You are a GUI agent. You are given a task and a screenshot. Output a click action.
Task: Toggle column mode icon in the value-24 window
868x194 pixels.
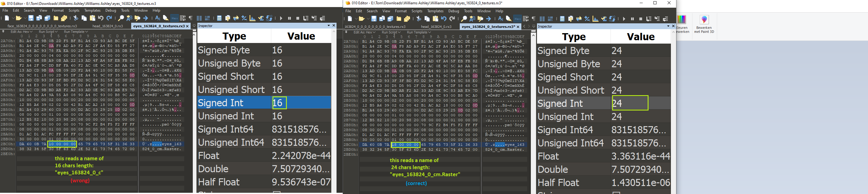coord(542,19)
